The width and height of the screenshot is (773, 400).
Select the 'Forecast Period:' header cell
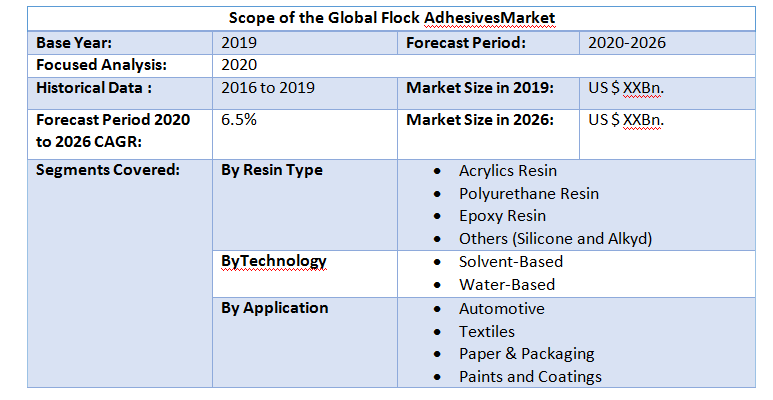(465, 43)
